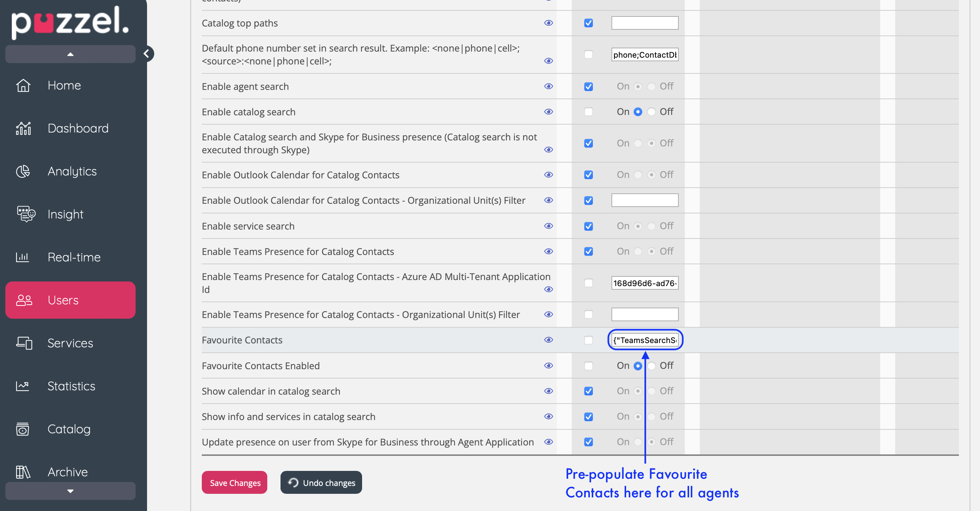The image size is (980, 511).
Task: Open the Services devices icon
Action: pyautogui.click(x=24, y=343)
